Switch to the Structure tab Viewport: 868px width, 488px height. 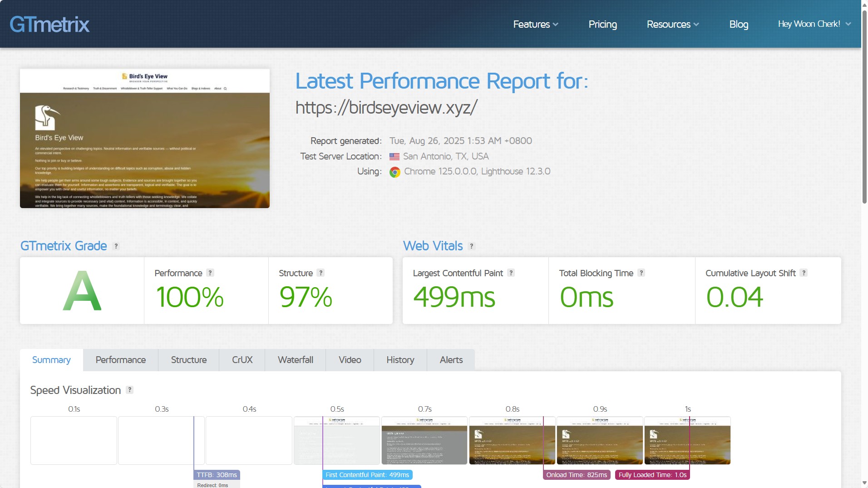tap(189, 360)
